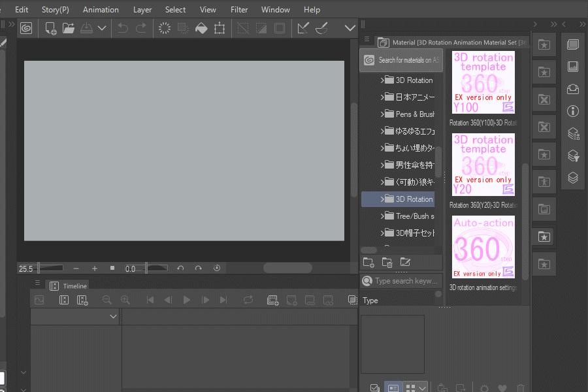588x392 pixels.
Task: Click the Delete material folder icon
Action: 387,263
